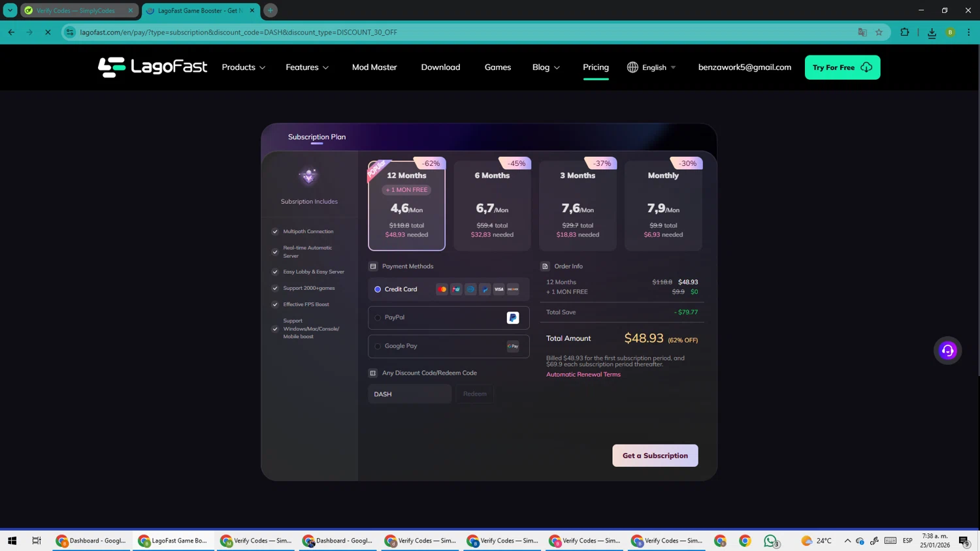The width and height of the screenshot is (980, 551).
Task: Click the Discover card icon
Action: point(513,289)
